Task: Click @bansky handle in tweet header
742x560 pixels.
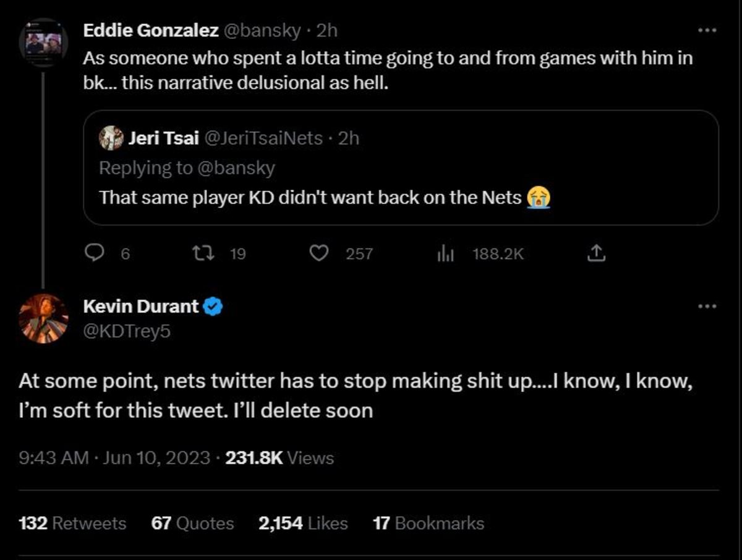Action: [260, 30]
